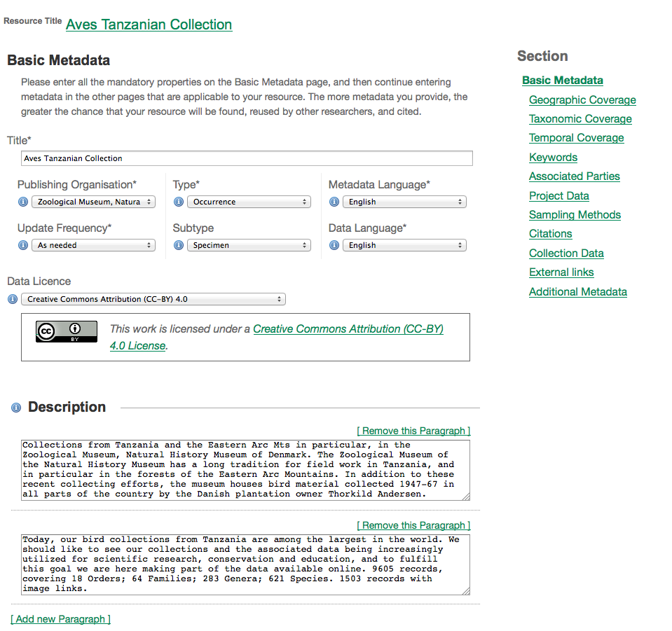672x631 pixels.
Task: Expand the Subtype dropdown showing Specimen
Action: (x=249, y=245)
